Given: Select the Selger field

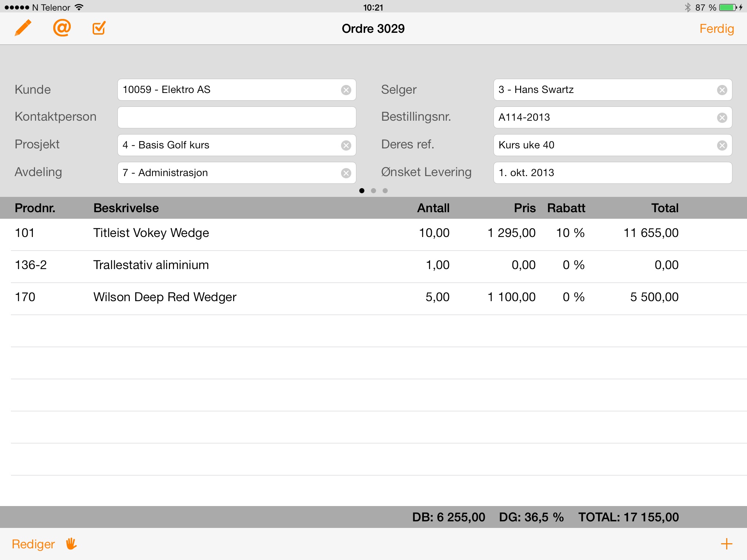Looking at the screenshot, I should [612, 90].
